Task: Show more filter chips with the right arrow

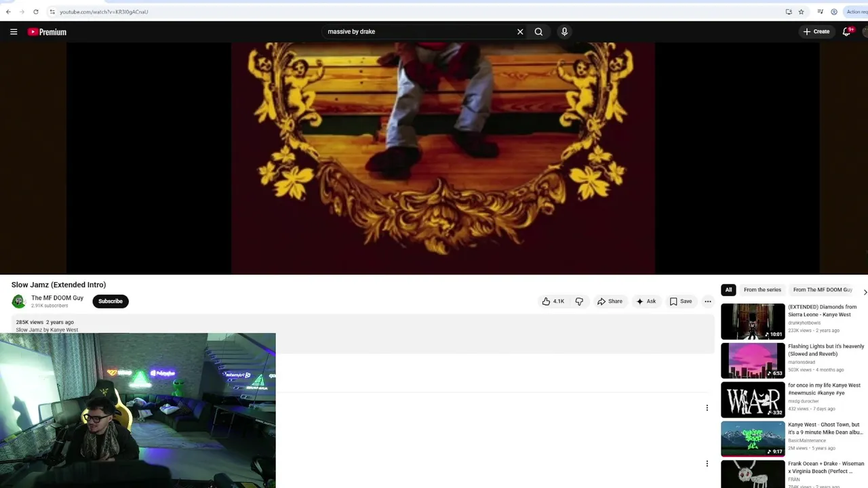Action: (x=865, y=291)
